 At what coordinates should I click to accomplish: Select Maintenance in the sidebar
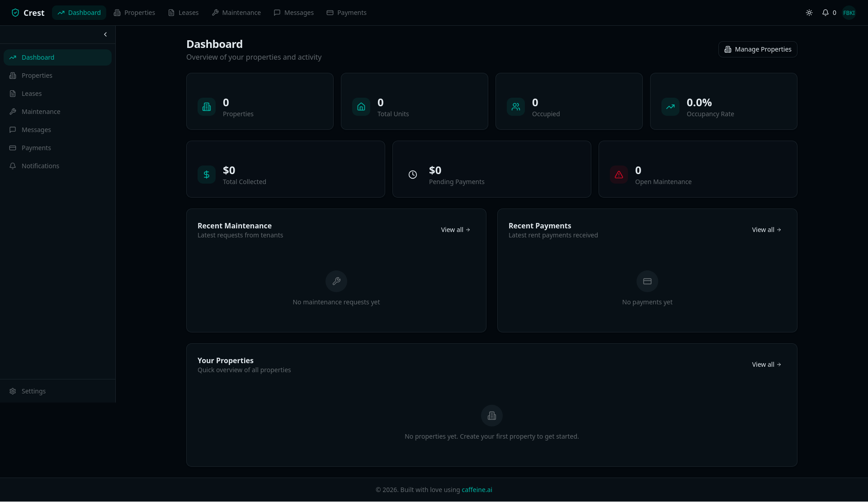tap(57, 112)
